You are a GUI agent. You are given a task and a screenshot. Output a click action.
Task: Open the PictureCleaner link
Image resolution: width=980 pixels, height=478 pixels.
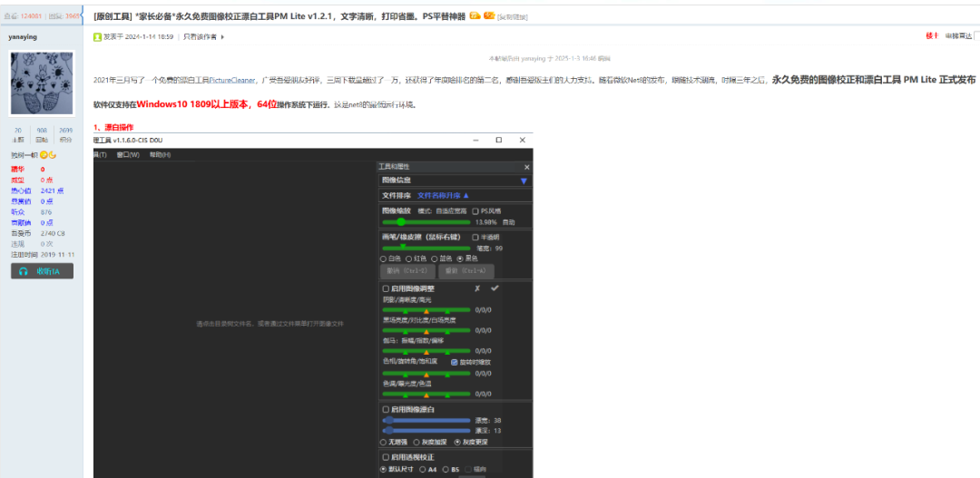[x=232, y=80]
